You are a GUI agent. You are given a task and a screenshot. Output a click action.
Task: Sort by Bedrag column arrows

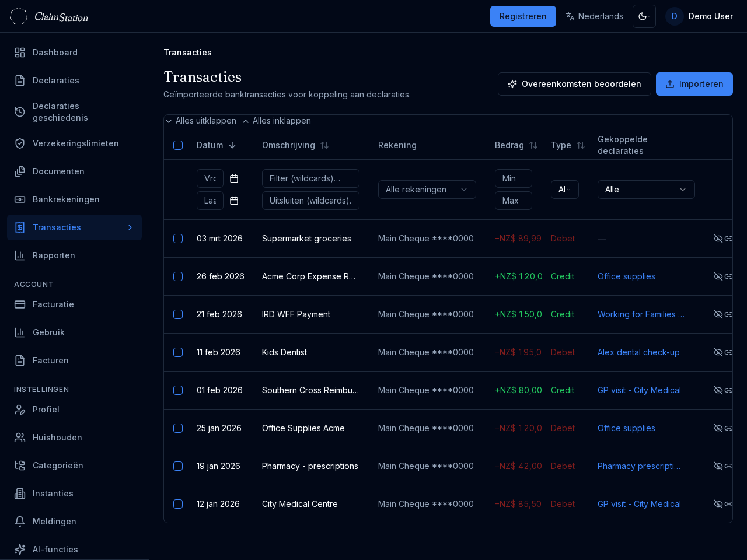(533, 145)
